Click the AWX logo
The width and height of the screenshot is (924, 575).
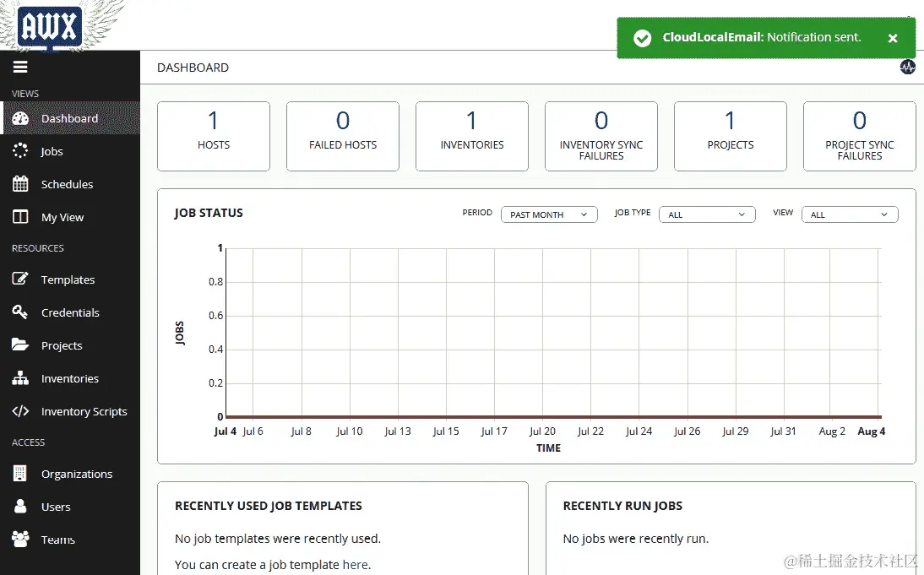tap(48, 26)
